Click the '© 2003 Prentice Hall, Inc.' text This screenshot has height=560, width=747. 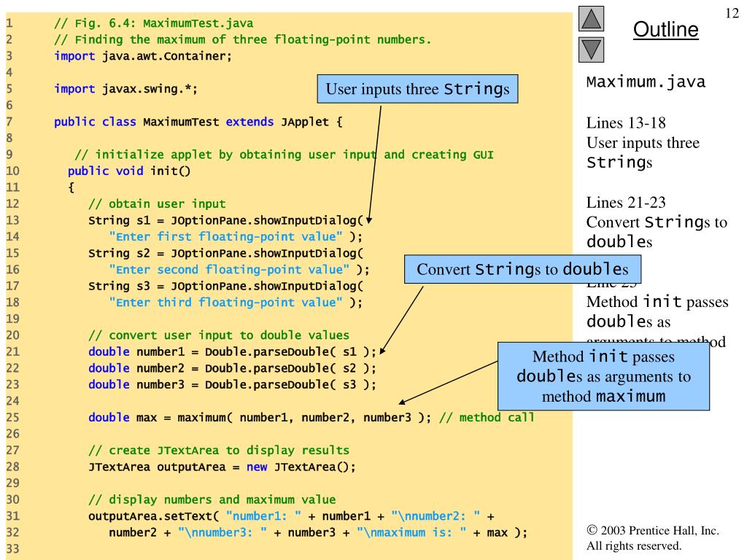653,531
